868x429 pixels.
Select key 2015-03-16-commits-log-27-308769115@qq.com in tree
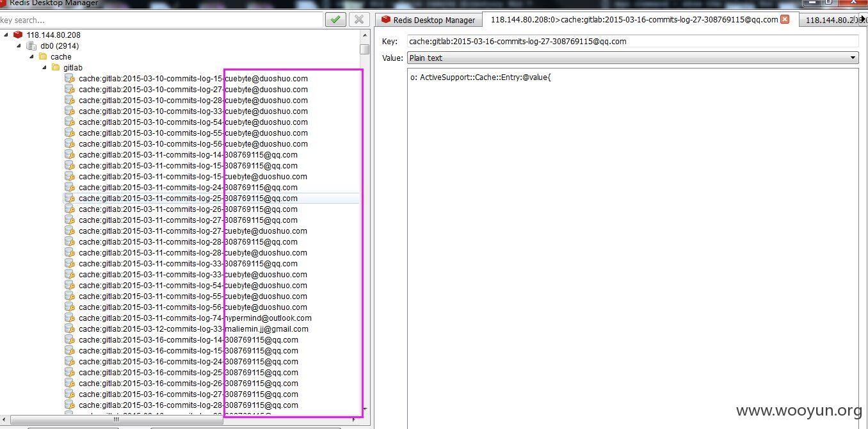pos(188,394)
